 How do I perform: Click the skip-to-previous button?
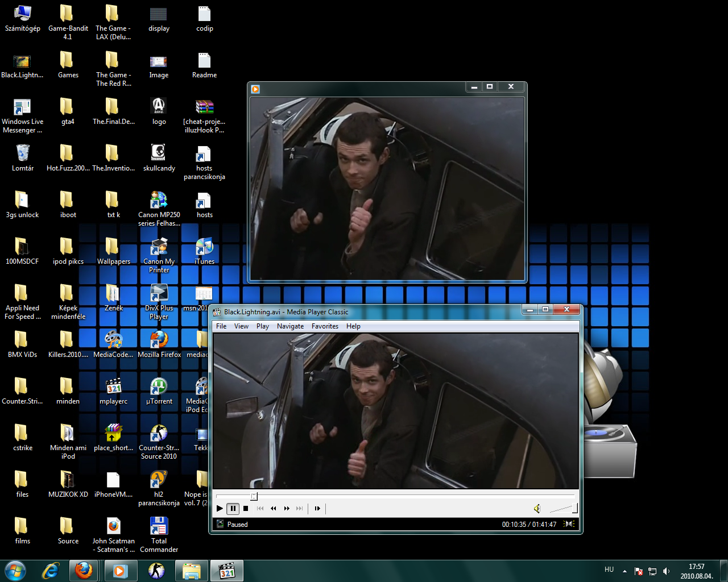click(260, 509)
